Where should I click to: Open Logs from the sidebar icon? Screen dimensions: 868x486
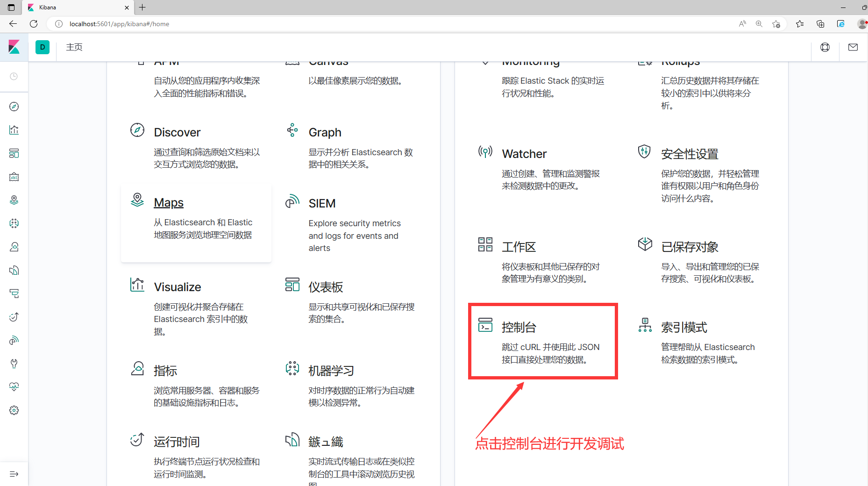click(x=14, y=270)
